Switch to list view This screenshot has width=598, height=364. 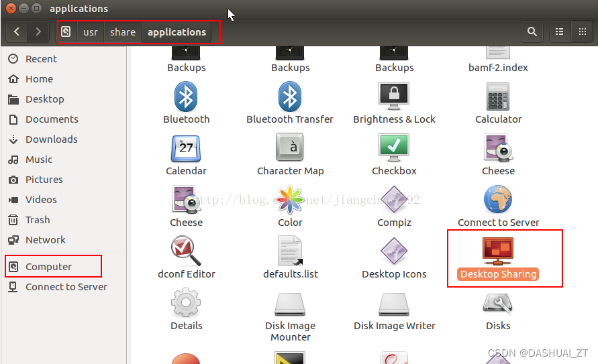point(560,32)
